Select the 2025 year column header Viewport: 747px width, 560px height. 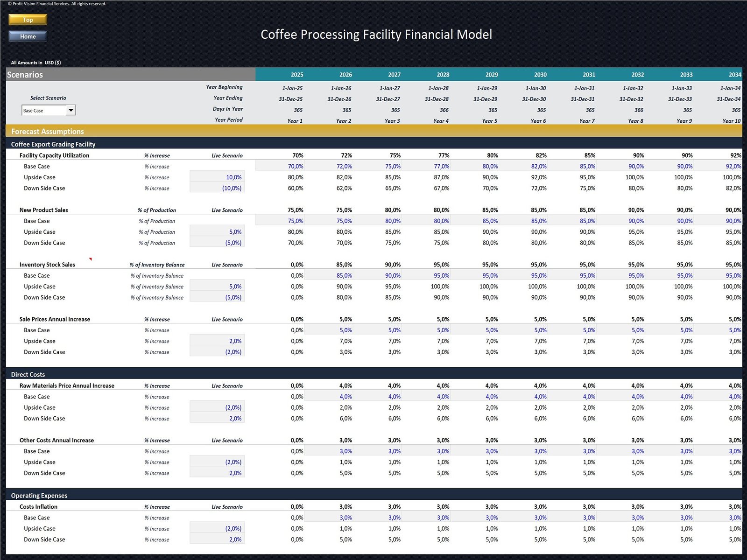click(x=297, y=75)
